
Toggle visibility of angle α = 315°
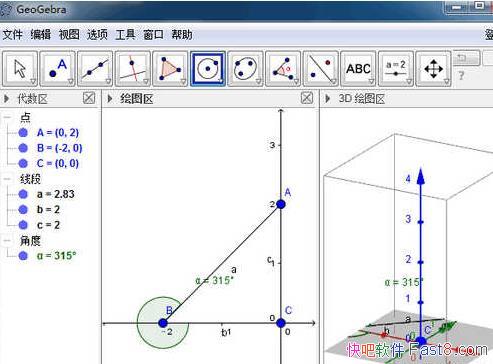click(x=23, y=256)
